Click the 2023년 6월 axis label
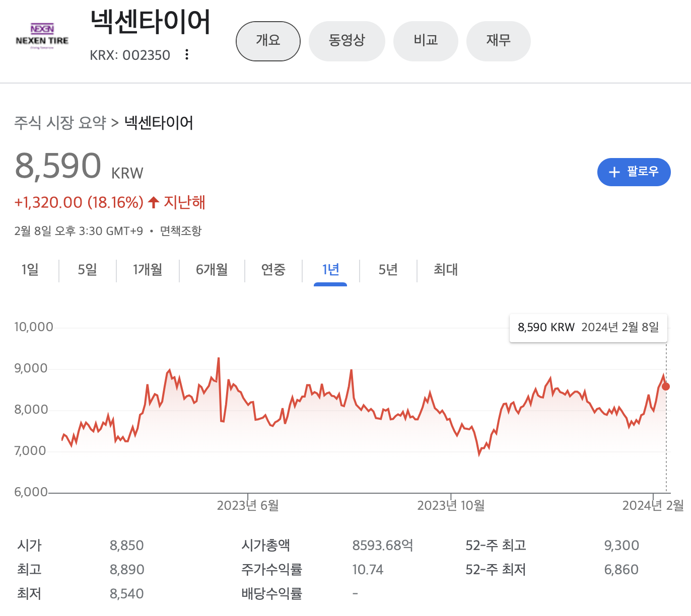Viewport: 691px width, 616px height. point(248,506)
